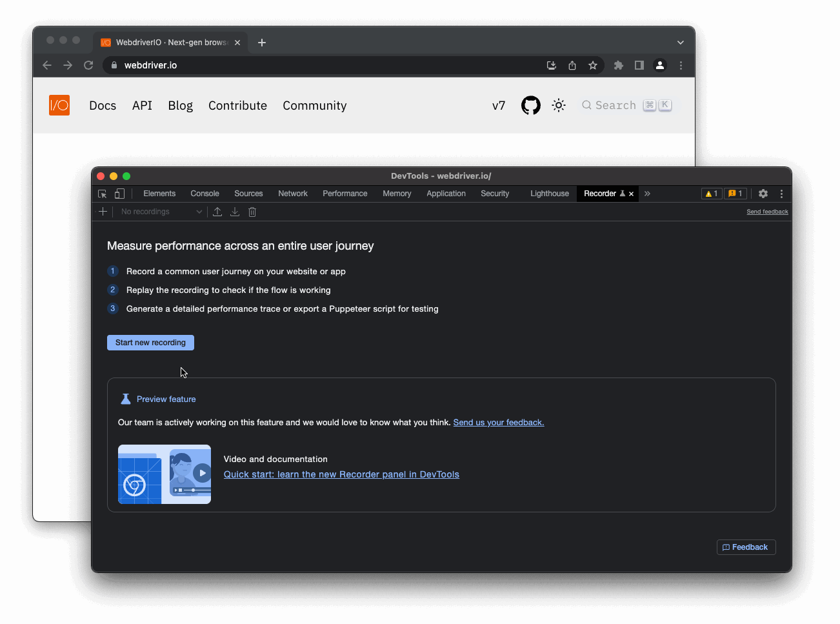Image resolution: width=840 pixels, height=624 pixels.
Task: Bookmark the page with the star icon
Action: [x=593, y=65]
